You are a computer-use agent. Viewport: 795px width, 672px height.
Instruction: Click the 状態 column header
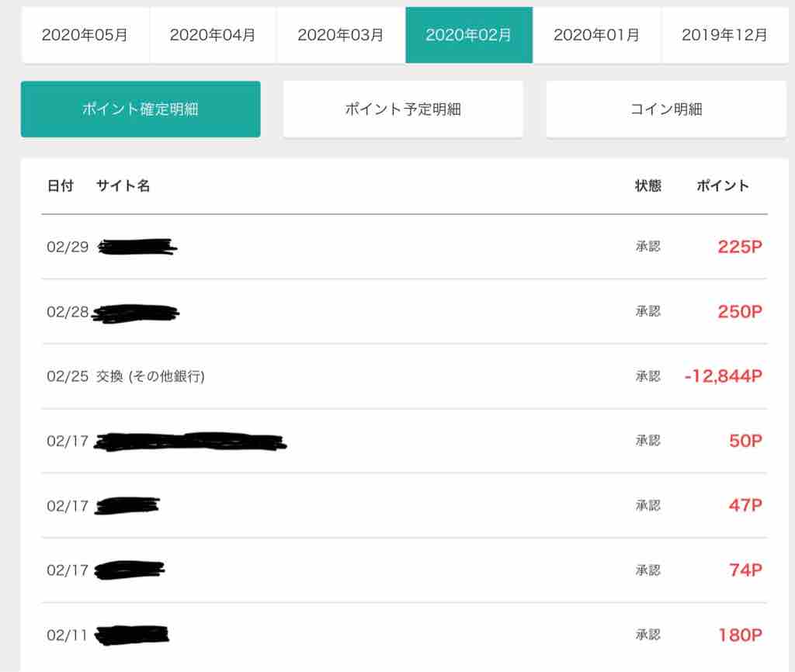pyautogui.click(x=648, y=186)
